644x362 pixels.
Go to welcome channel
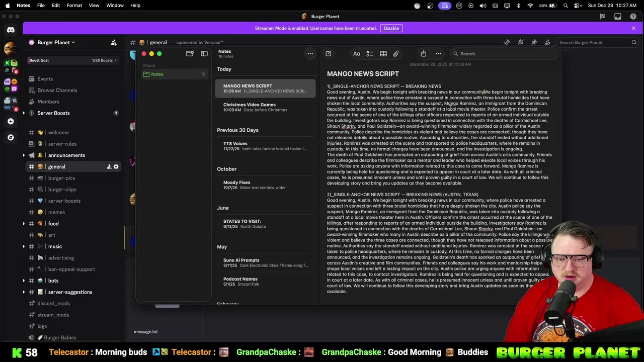[73, 133]
